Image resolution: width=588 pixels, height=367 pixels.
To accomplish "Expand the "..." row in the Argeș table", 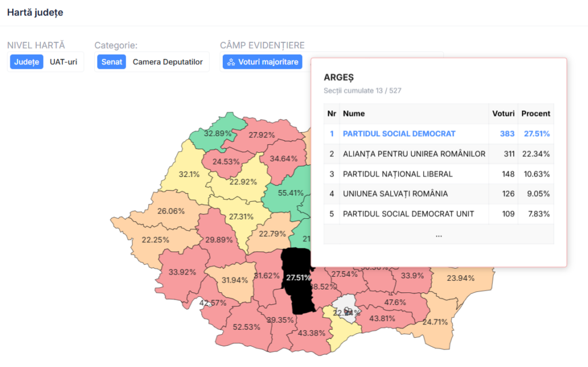I will [439, 234].
